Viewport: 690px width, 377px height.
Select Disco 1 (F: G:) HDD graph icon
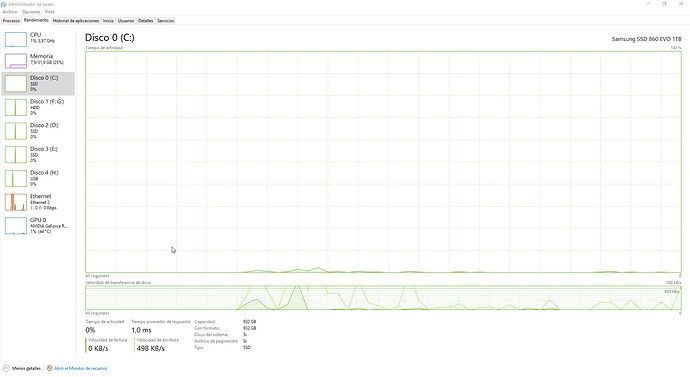tap(16, 107)
